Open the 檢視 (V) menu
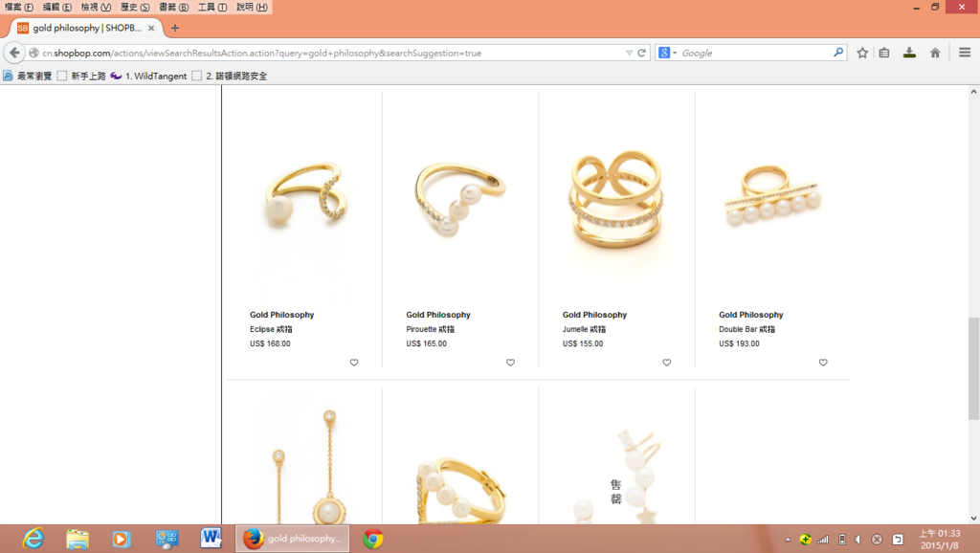The height and width of the screenshot is (553, 980). click(x=96, y=7)
